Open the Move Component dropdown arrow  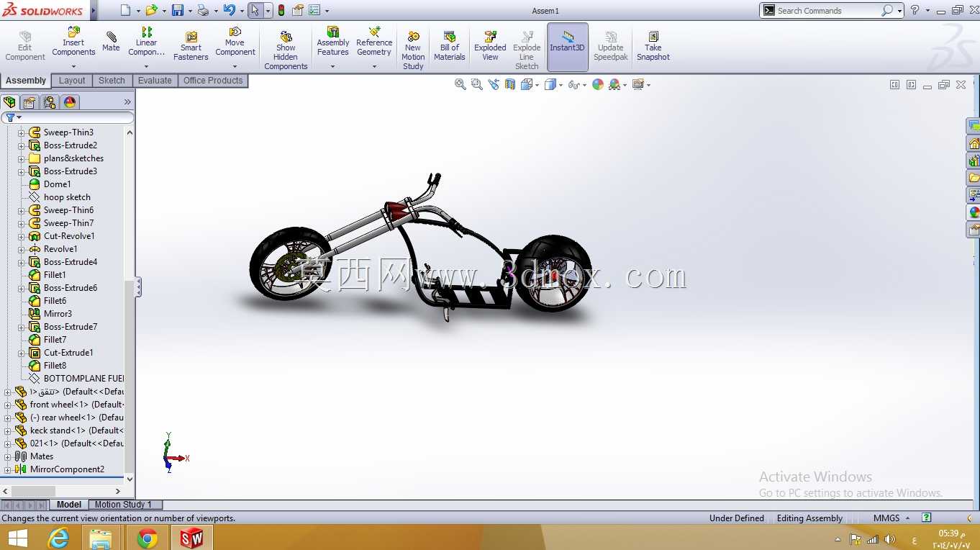click(235, 66)
